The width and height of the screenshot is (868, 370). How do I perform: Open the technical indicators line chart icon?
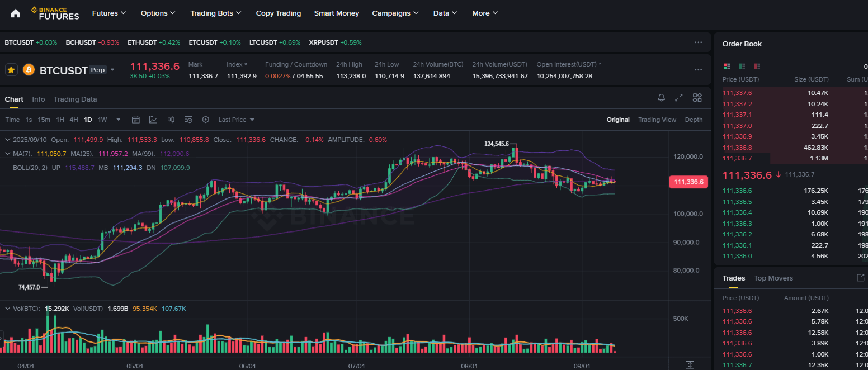click(x=153, y=120)
